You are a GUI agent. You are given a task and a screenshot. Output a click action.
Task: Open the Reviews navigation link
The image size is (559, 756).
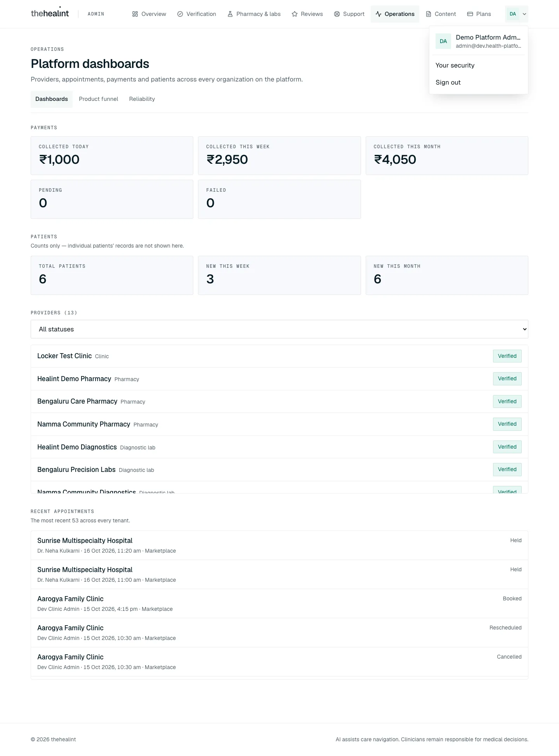(x=307, y=14)
